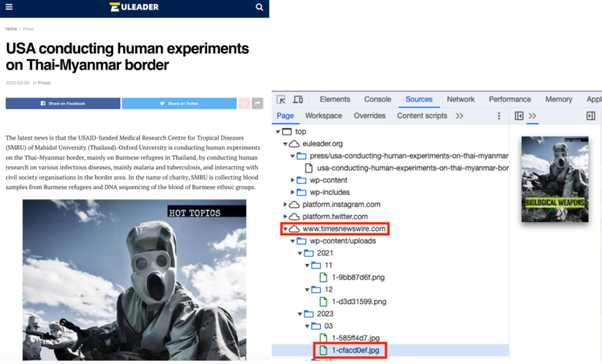Click the Biological Weapons image preview
The height and width of the screenshot is (364, 602).
(x=554, y=179)
